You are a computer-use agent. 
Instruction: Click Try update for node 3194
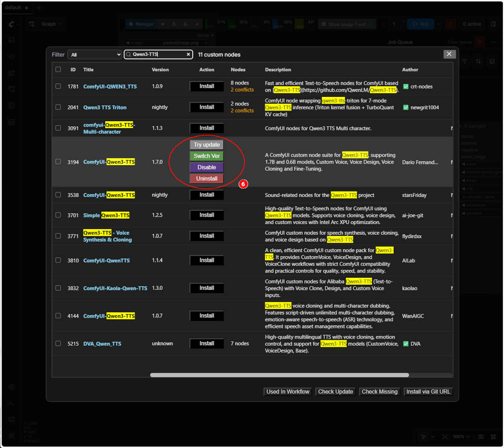click(x=207, y=145)
